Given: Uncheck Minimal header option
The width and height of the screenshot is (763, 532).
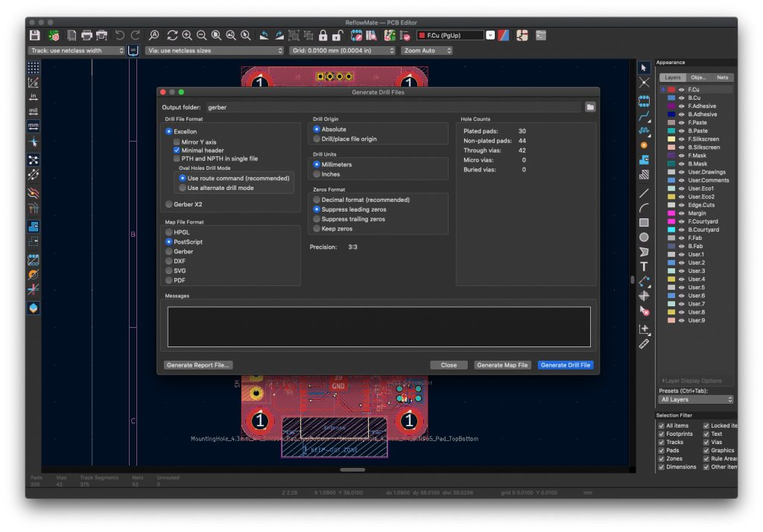Looking at the screenshot, I should 177,151.
